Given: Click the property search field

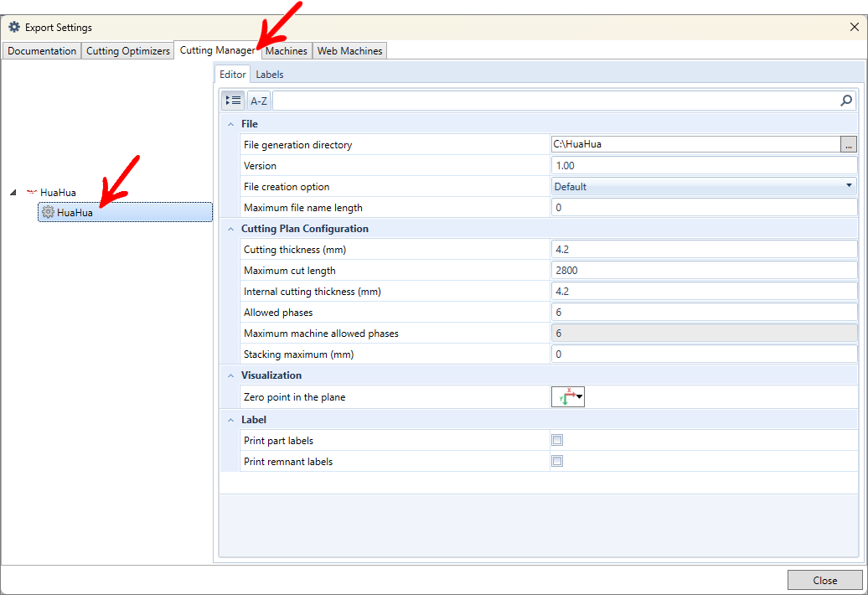Looking at the screenshot, I should click(555, 101).
